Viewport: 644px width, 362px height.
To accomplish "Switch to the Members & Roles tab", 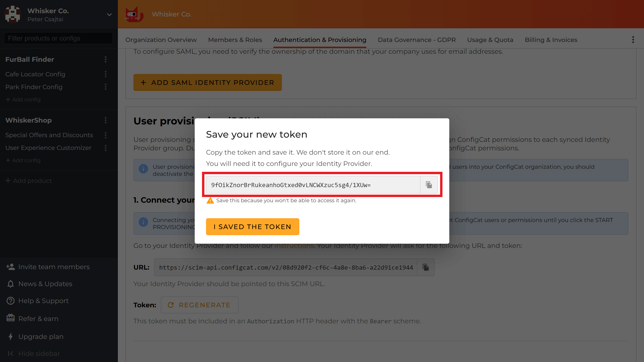I will (235, 40).
